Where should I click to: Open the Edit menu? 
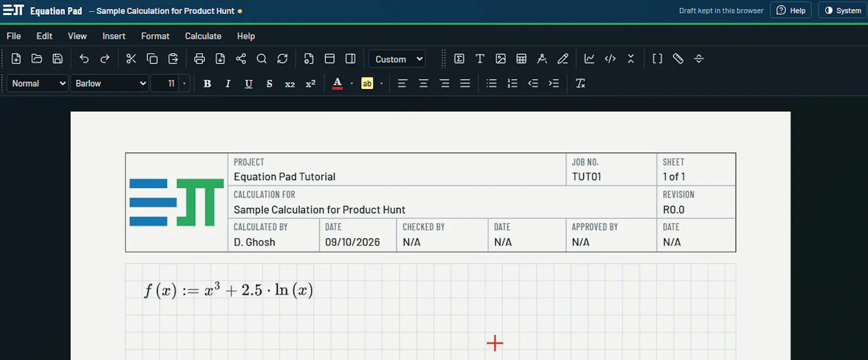pos(44,36)
